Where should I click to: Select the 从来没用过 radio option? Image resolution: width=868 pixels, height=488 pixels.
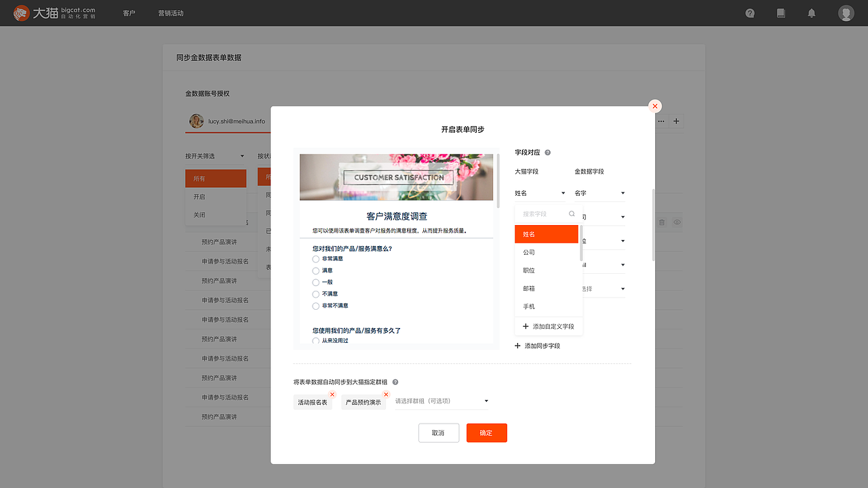coord(315,340)
